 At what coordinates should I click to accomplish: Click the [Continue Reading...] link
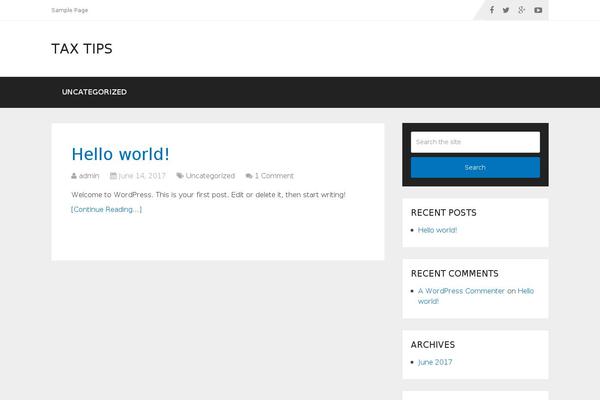pos(106,209)
